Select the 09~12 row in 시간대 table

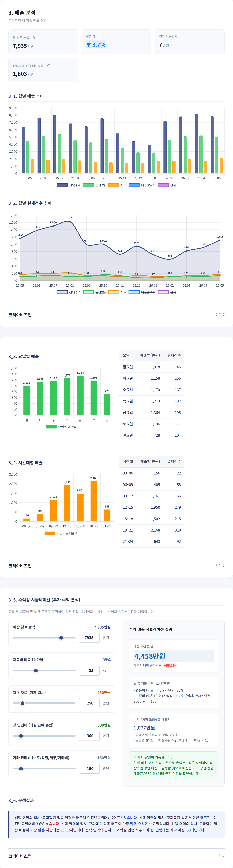(x=152, y=496)
